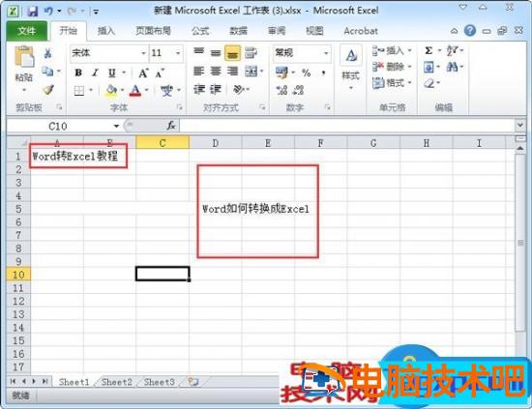Screen dimensions: 532x409
Task: Align text left
Action: click(199, 72)
